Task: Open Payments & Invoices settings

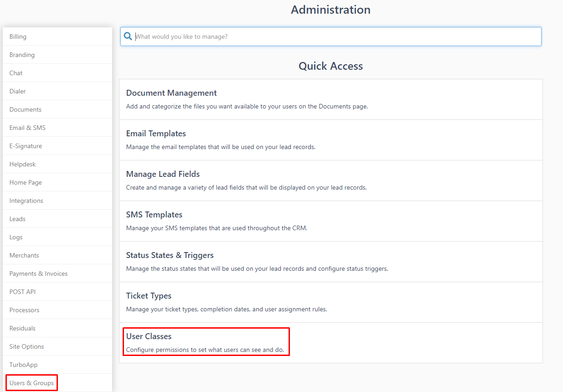Action: click(x=57, y=273)
